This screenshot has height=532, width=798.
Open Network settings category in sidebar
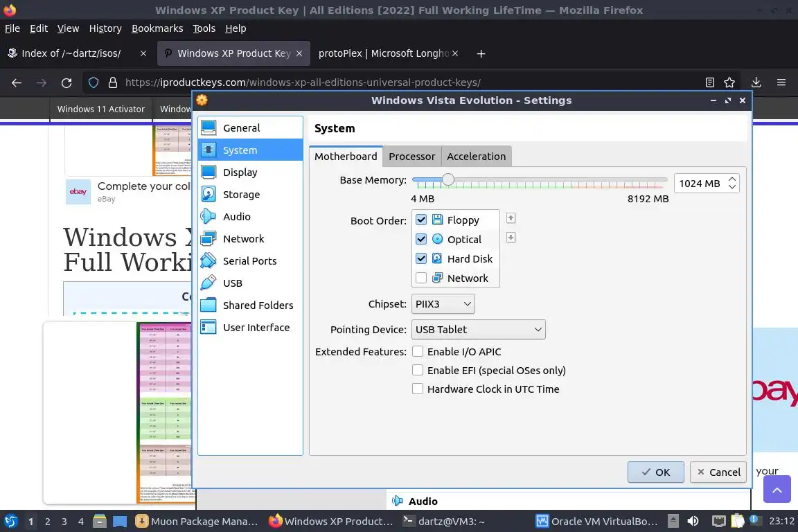click(250, 239)
